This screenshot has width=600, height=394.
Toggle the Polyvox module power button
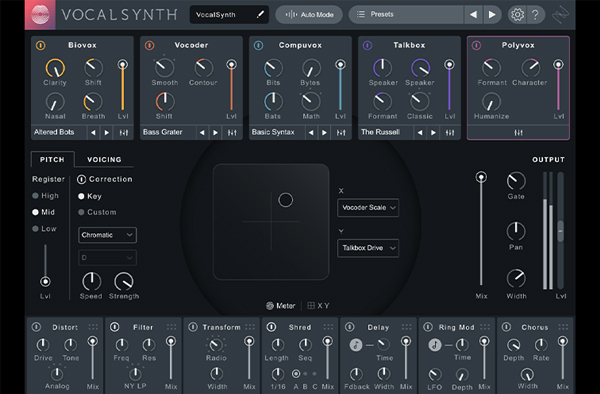click(x=476, y=46)
